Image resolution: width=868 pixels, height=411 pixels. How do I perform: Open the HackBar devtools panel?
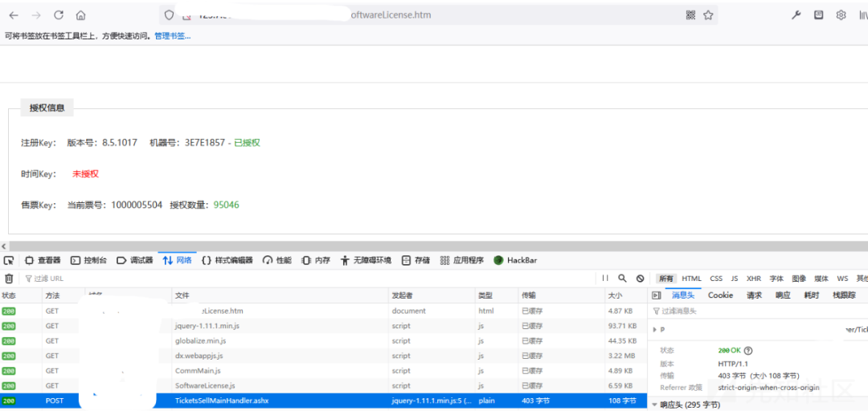[x=515, y=260]
